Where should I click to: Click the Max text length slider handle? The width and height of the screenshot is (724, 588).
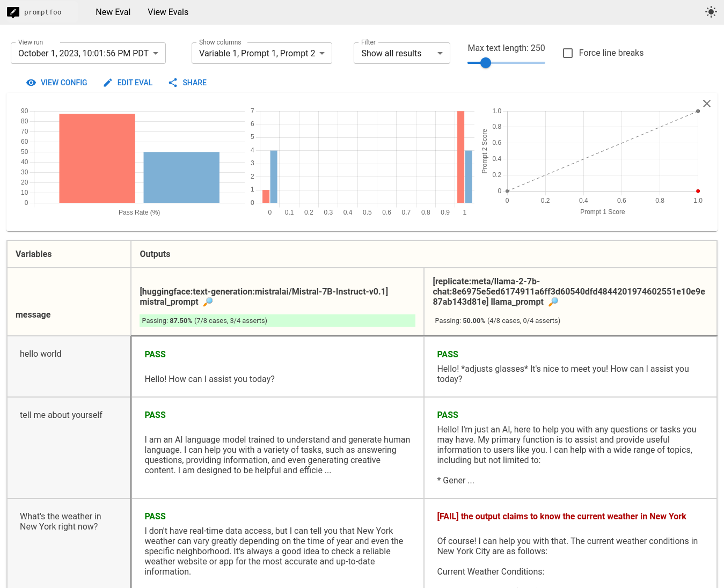(486, 63)
